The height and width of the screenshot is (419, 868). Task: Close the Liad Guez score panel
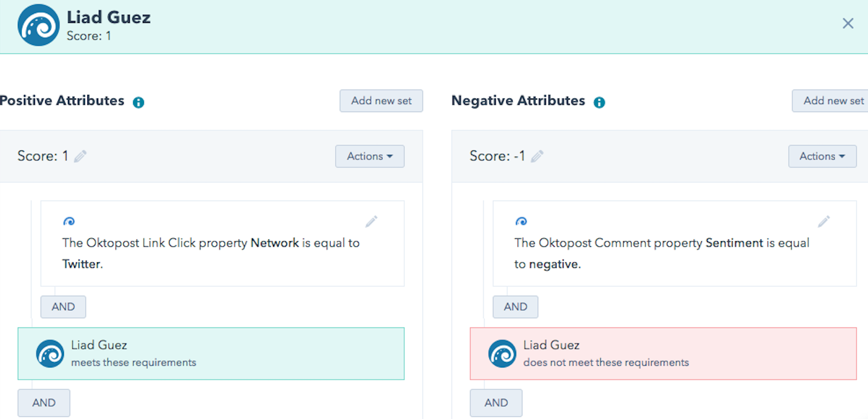pyautogui.click(x=848, y=23)
